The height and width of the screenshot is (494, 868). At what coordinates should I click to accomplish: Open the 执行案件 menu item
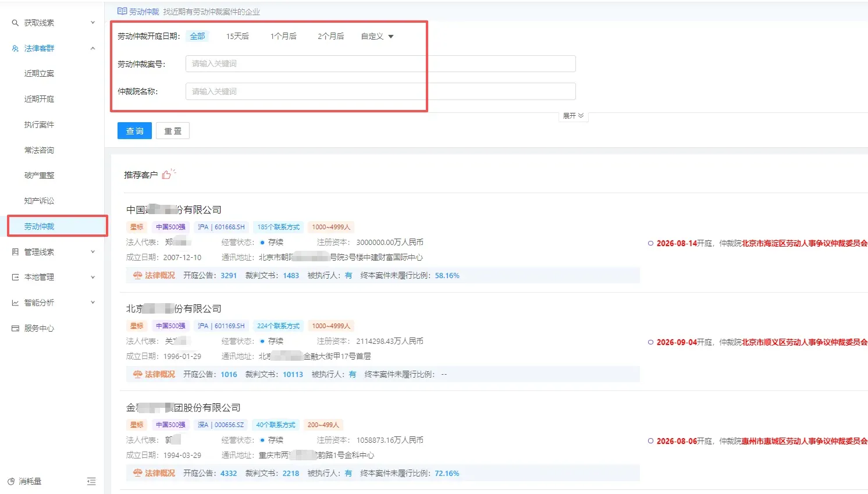(x=39, y=125)
